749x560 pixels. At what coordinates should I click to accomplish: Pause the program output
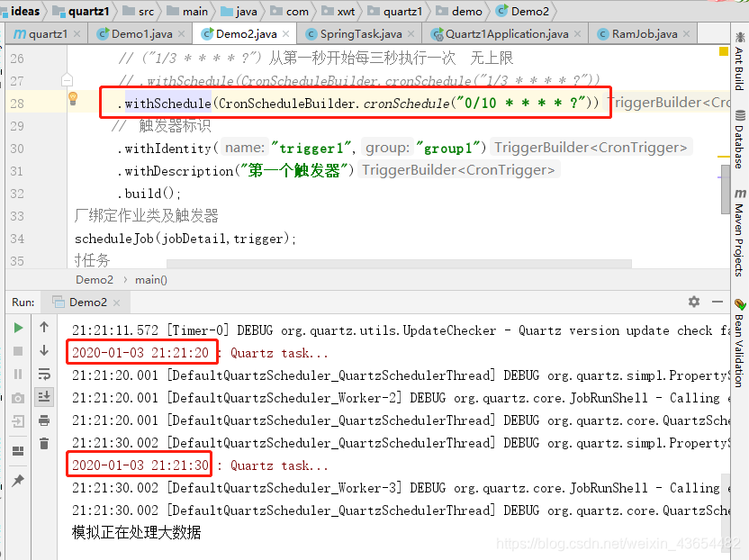pyautogui.click(x=18, y=375)
